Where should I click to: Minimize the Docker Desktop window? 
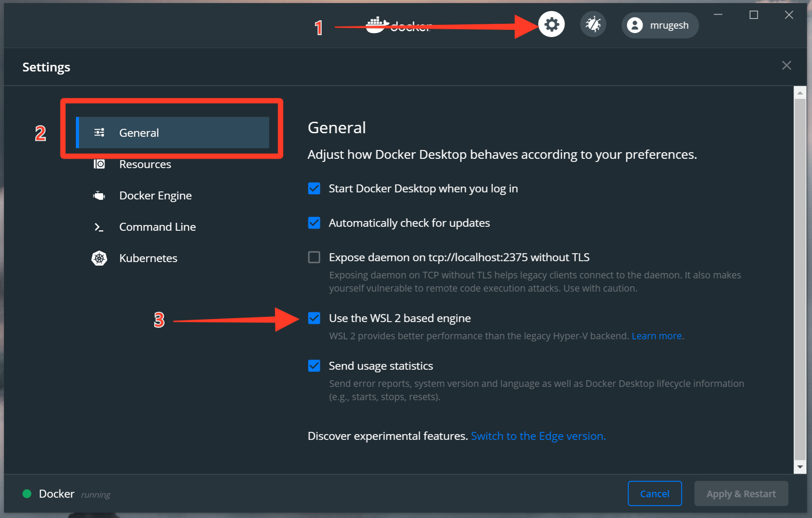[x=718, y=15]
